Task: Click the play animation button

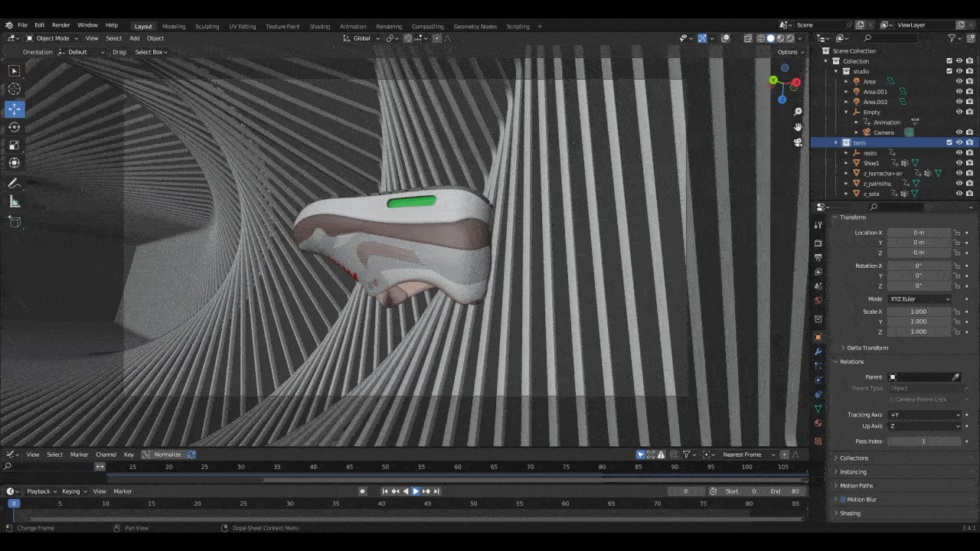Action: [416, 491]
